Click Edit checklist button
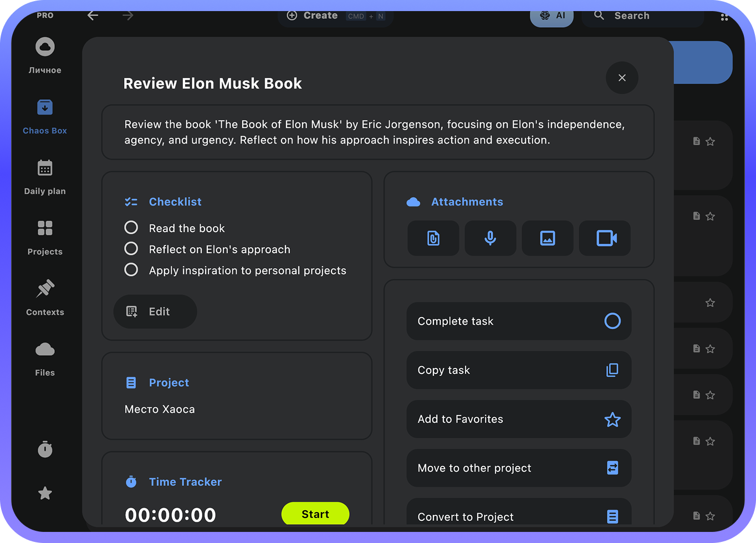This screenshot has width=756, height=543. pos(155,311)
